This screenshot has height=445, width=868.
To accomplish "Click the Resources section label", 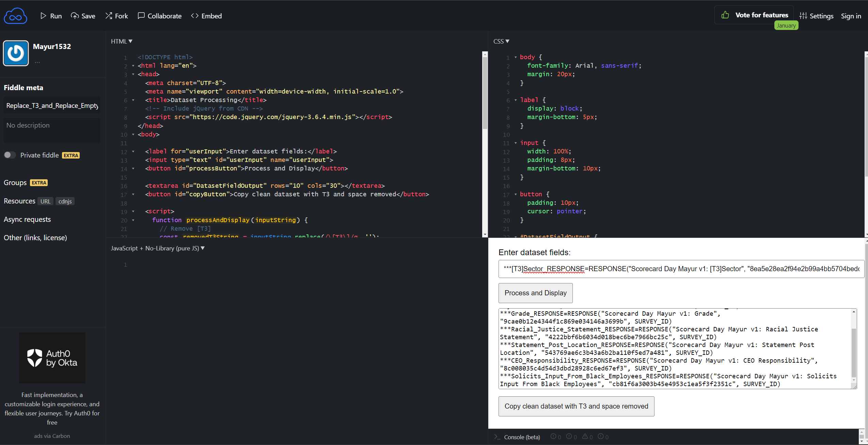I will point(19,201).
